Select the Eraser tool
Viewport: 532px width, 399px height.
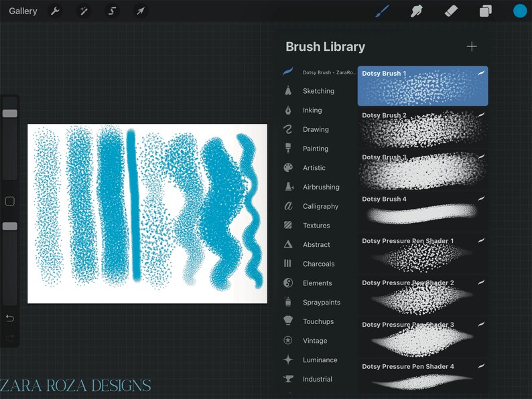451,11
